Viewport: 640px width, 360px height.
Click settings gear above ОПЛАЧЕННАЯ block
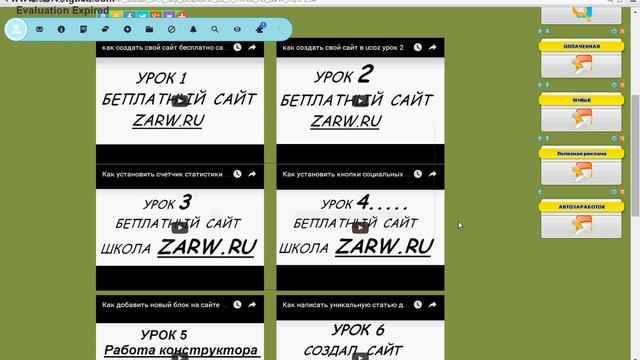pos(614,31)
